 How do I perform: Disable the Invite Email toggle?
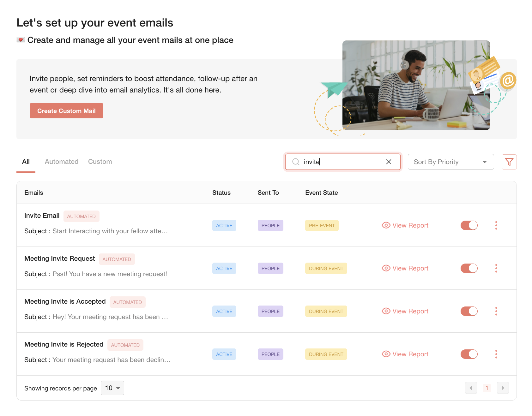click(469, 225)
